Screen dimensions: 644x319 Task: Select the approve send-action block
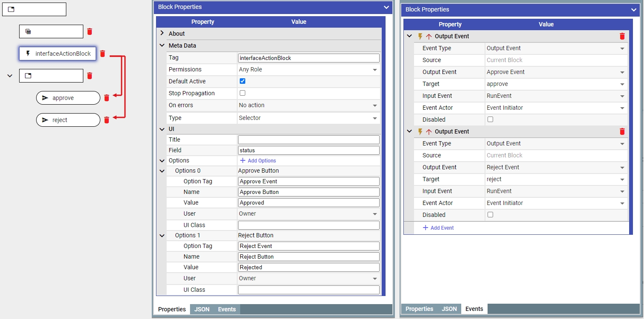tap(68, 98)
